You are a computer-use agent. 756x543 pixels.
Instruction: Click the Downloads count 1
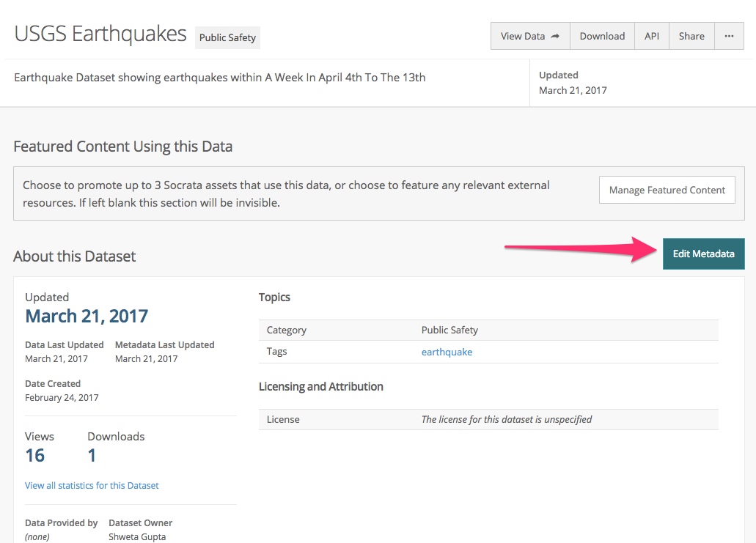(92, 455)
